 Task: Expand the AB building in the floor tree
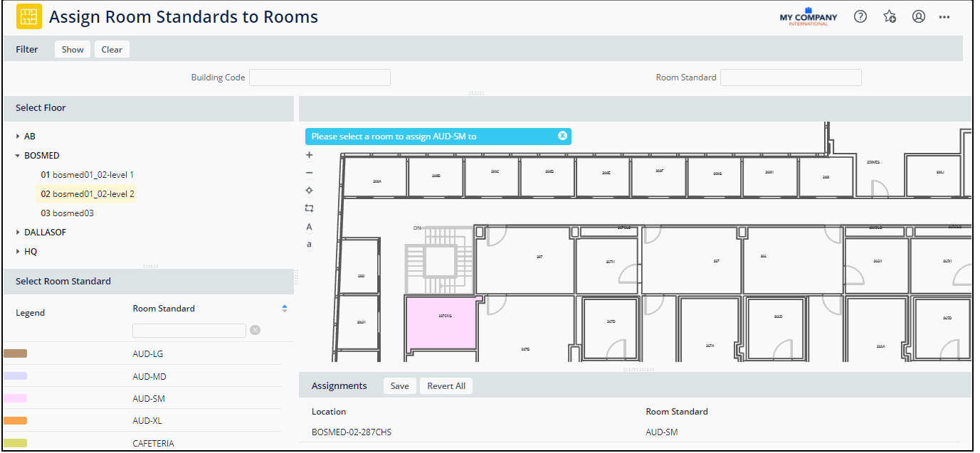point(17,136)
